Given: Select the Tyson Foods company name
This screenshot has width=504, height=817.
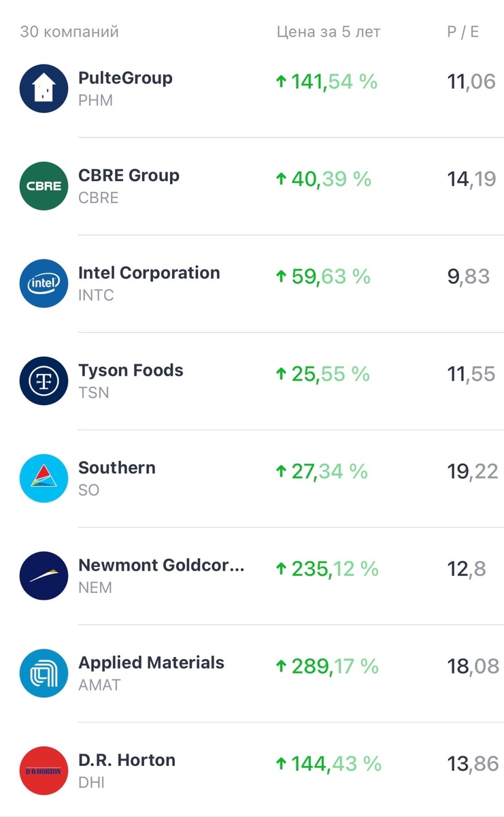Looking at the screenshot, I should click(131, 370).
